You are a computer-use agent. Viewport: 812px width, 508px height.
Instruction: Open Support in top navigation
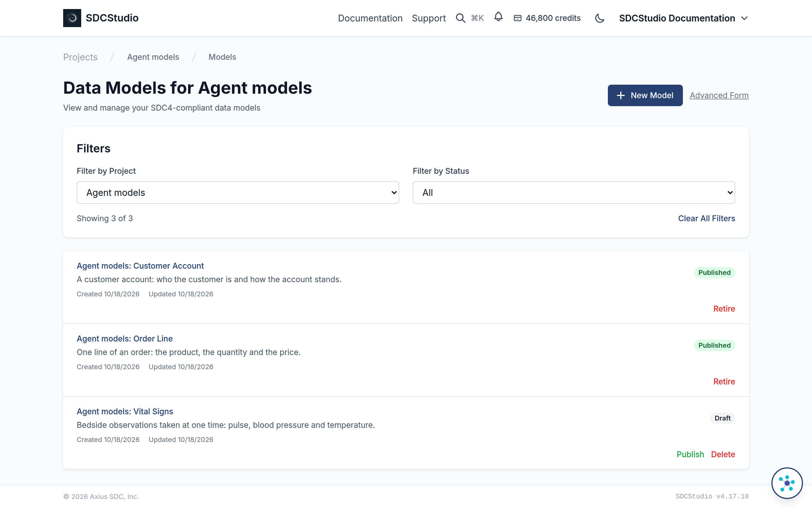tap(429, 18)
